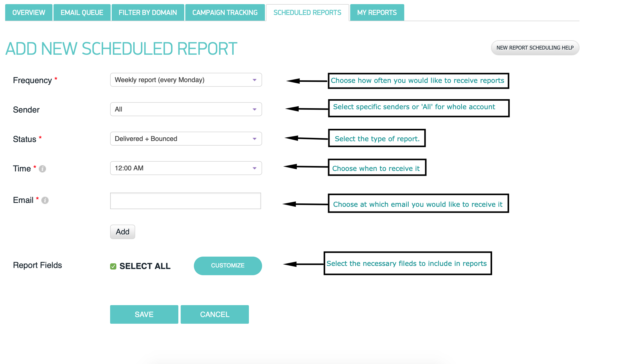
Task: Uncheck the SELECT ALL checkbox
Action: (x=113, y=266)
